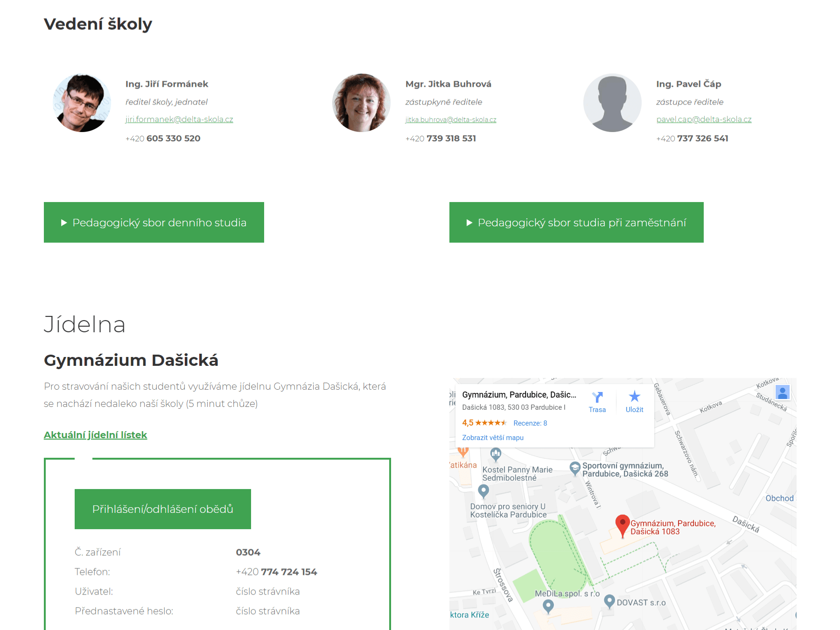The height and width of the screenshot is (630, 840).
Task: Email jitka.buhrova@delta-skola.cz
Action: click(x=450, y=120)
